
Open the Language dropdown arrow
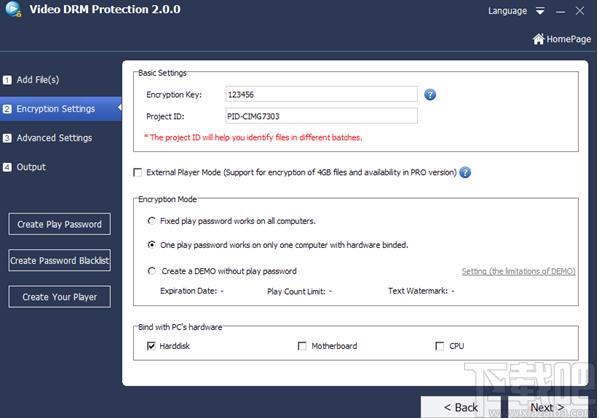tap(540, 11)
